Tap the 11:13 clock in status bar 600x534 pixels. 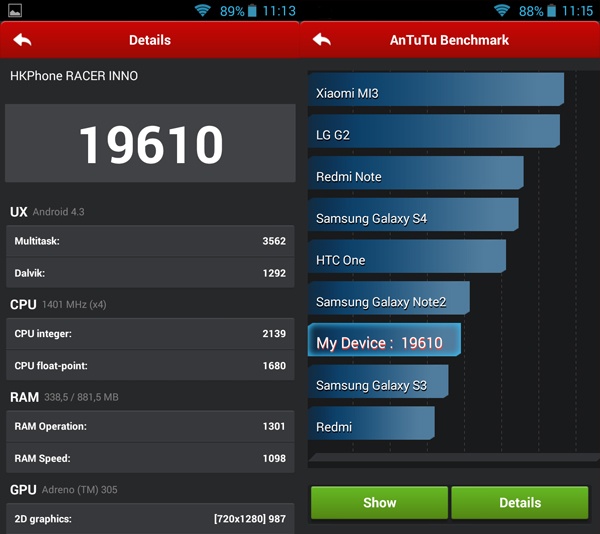[279, 11]
